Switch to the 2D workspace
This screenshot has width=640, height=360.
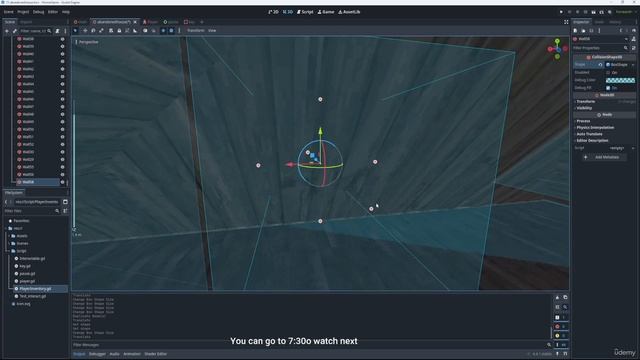[273, 12]
